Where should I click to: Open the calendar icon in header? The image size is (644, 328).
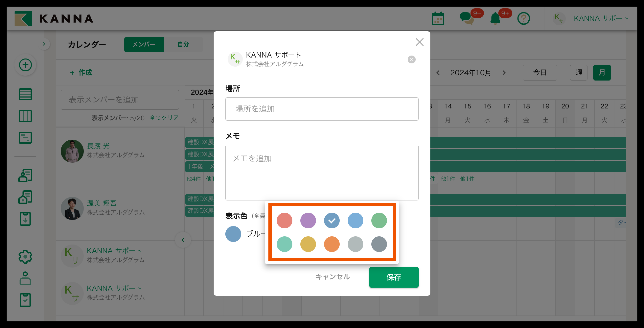(438, 19)
